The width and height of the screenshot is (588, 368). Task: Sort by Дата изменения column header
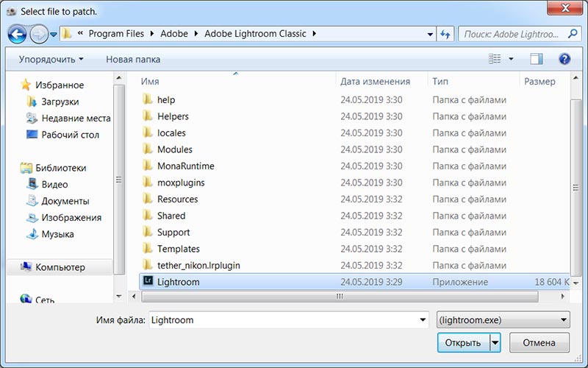point(375,82)
